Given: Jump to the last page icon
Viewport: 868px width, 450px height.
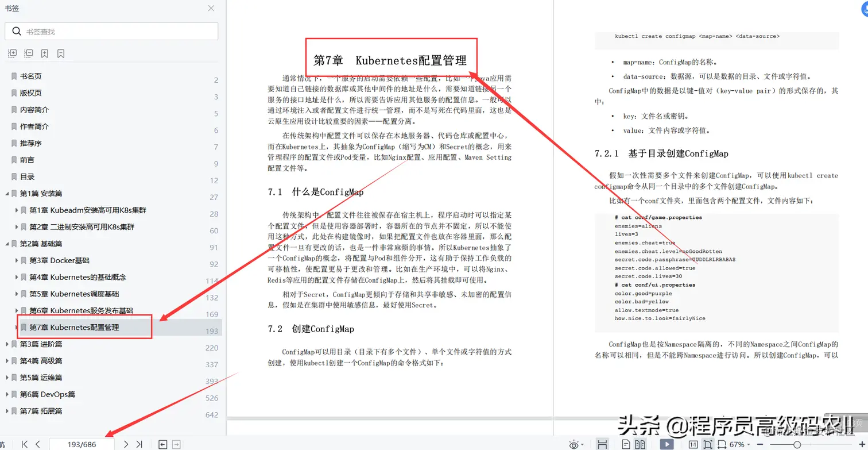Looking at the screenshot, I should click(139, 444).
